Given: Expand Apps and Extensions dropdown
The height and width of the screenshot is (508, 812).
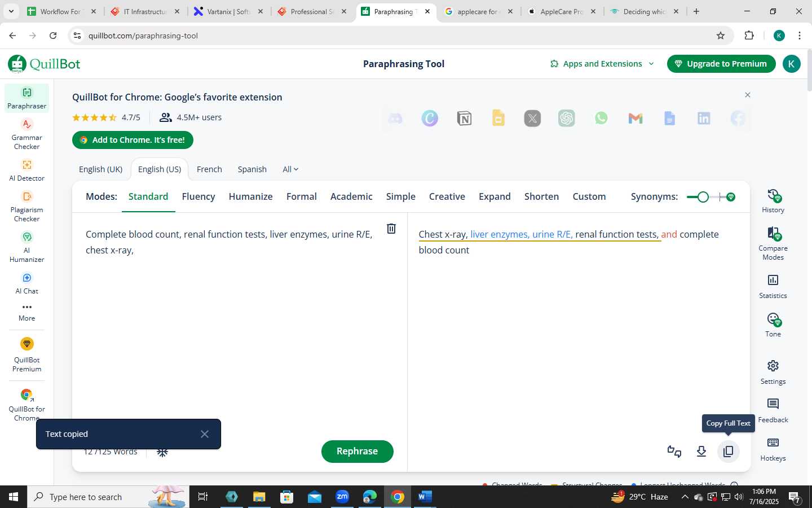Looking at the screenshot, I should pos(602,64).
